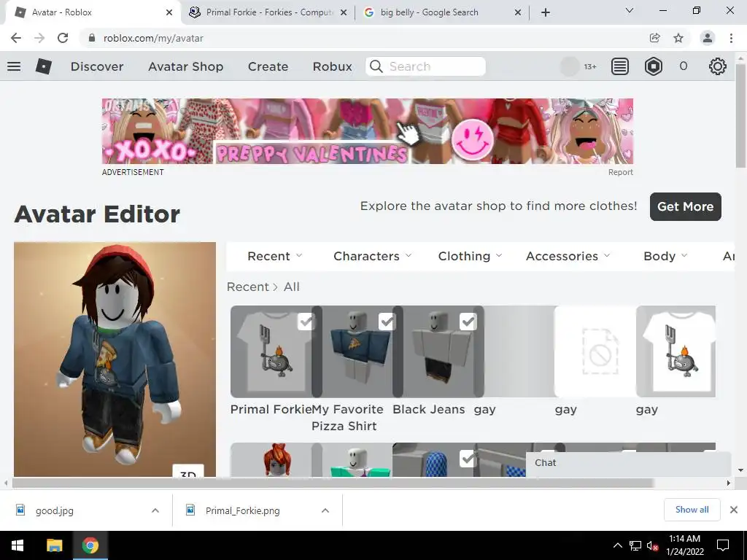Open tab search dropdown arrow
Screen dimensions: 747x560
click(630, 10)
